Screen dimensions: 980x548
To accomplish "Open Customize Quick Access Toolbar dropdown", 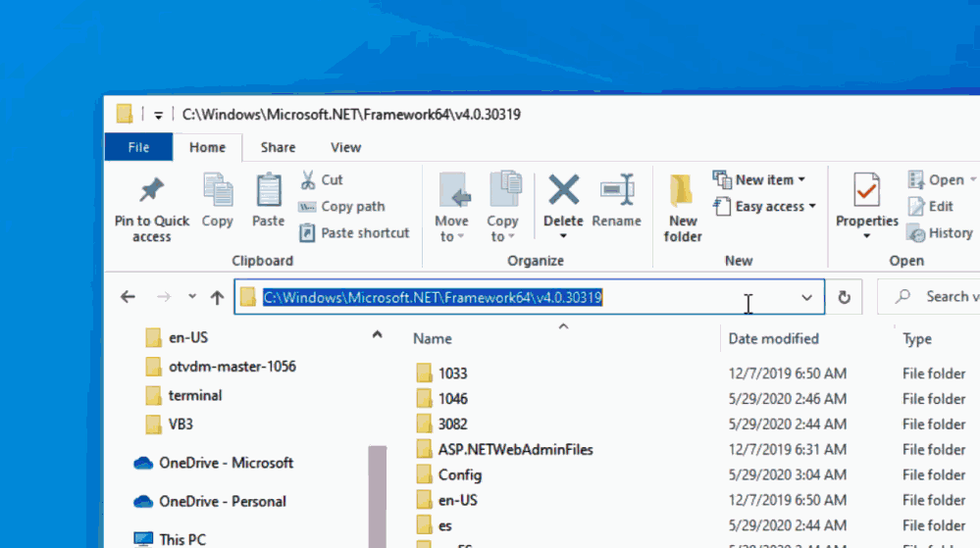I will coord(159,115).
